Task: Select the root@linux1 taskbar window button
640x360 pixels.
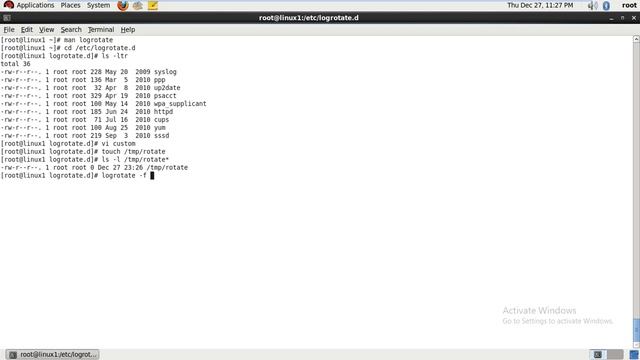Action: click(x=53, y=354)
